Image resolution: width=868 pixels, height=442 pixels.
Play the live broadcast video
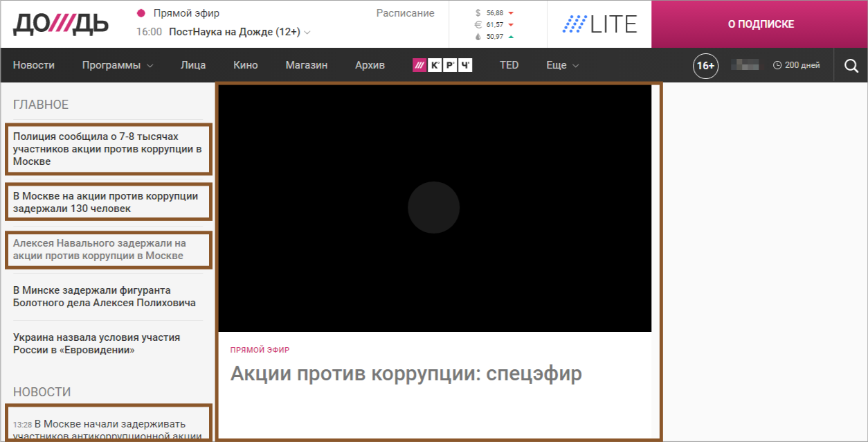click(433, 208)
